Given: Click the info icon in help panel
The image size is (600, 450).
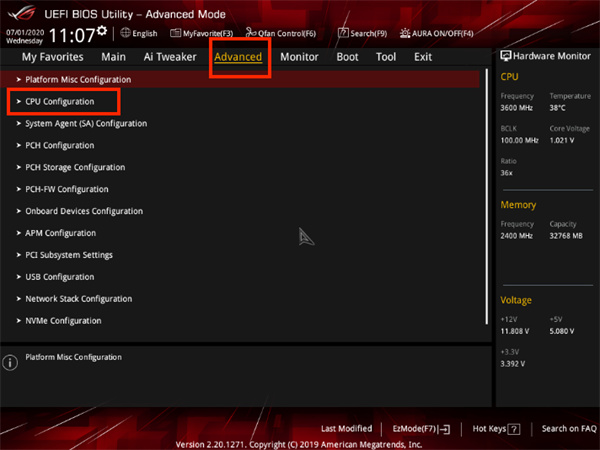Looking at the screenshot, I should coord(11,362).
